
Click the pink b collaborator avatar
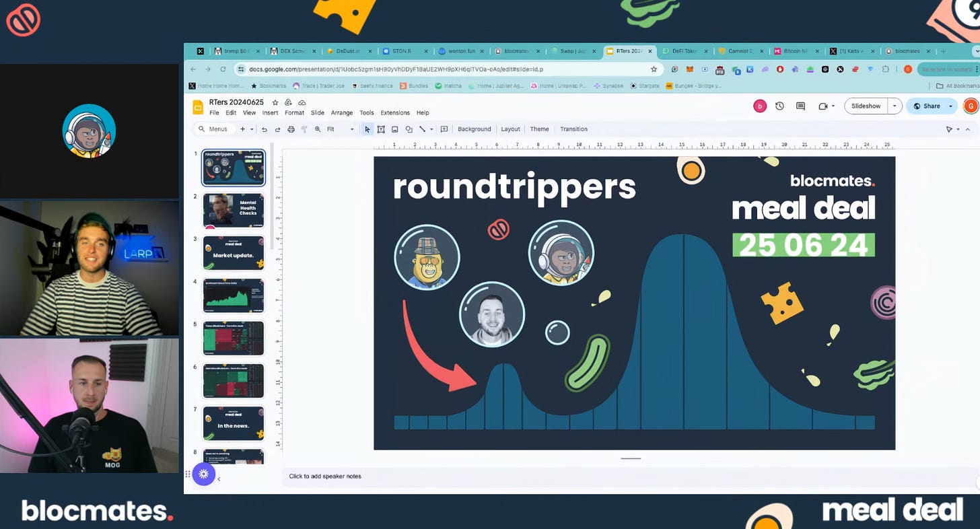760,106
